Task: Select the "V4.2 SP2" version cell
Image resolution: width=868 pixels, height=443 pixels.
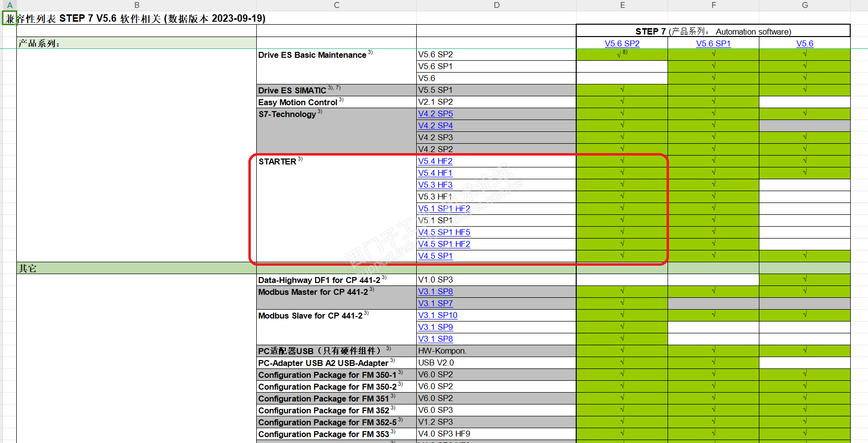Action: tap(497, 149)
